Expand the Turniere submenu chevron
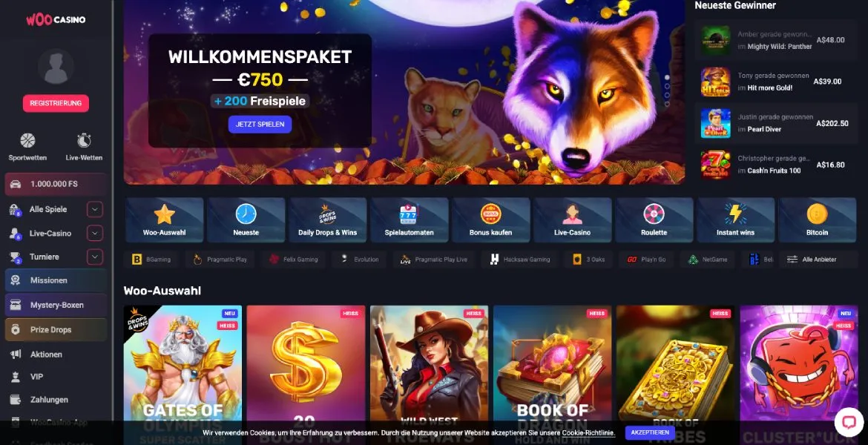Image resolution: width=868 pixels, height=445 pixels. point(95,257)
